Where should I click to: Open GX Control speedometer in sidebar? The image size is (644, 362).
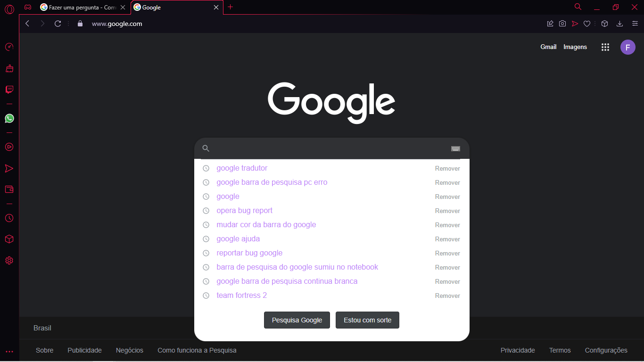point(9,47)
